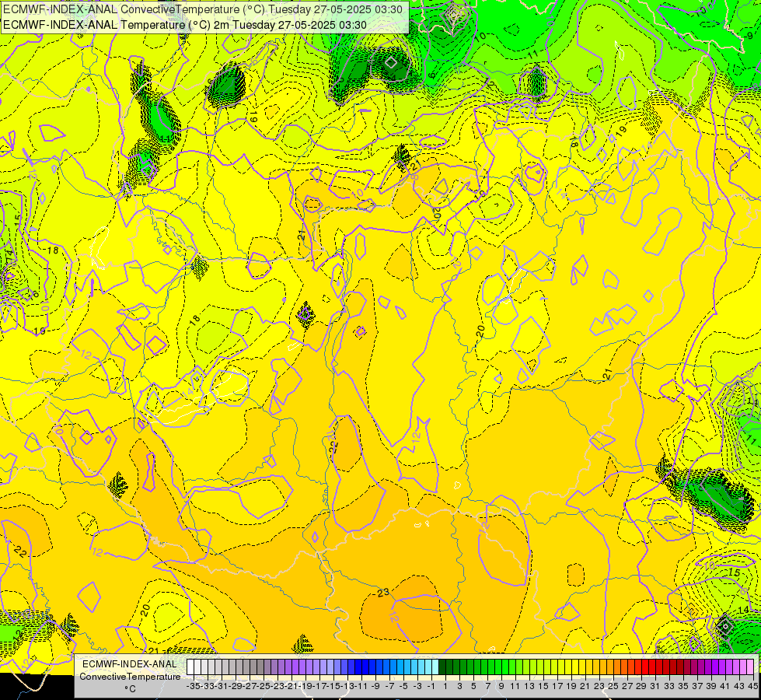The image size is (761, 700).
Task: Click the -1 tick label on the legend scale
Action: pyautogui.click(x=431, y=686)
